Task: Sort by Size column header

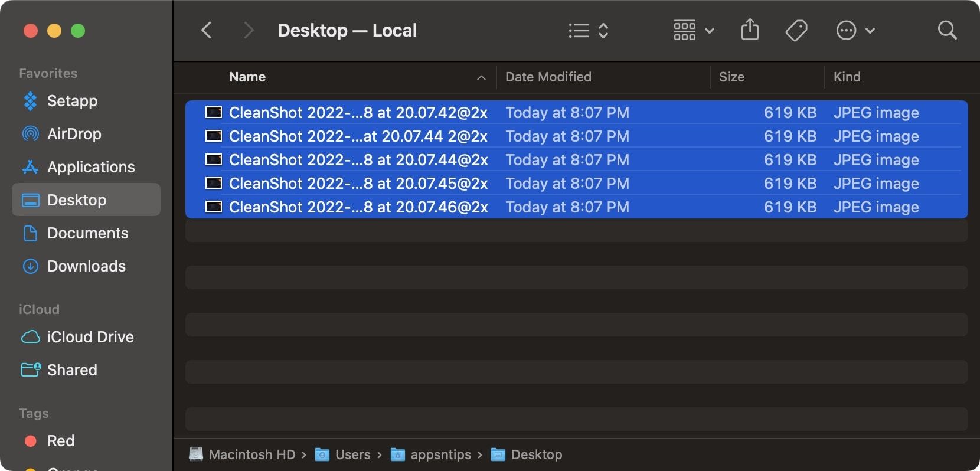Action: click(731, 77)
